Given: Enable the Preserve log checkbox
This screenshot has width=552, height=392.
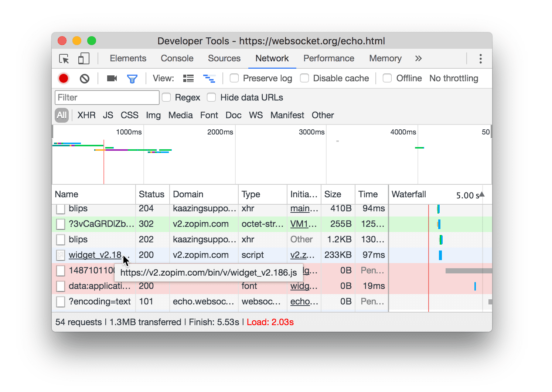Looking at the screenshot, I should pyautogui.click(x=234, y=78).
